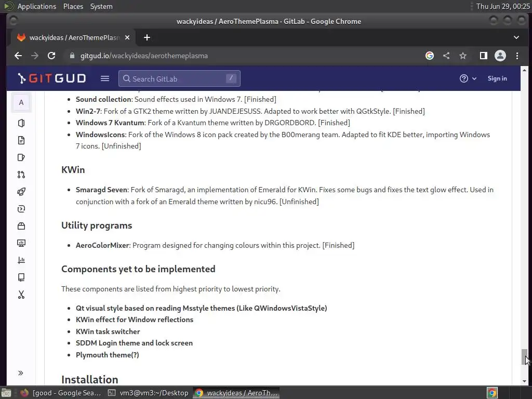
Task: Click the 'KWin' heading
Action: [x=73, y=170]
